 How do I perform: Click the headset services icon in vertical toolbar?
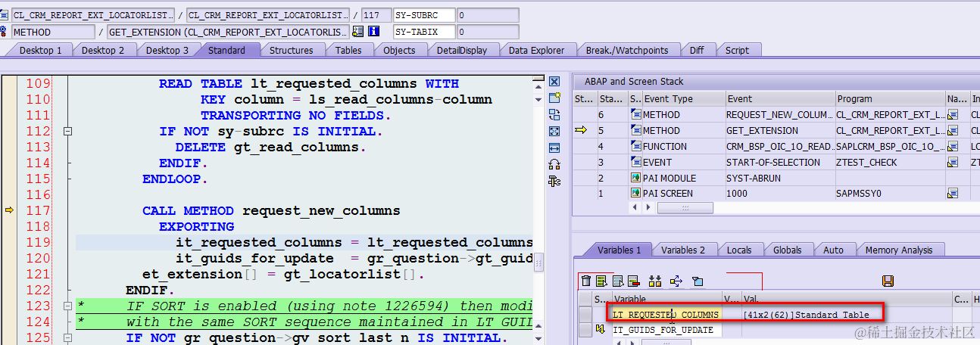click(554, 164)
